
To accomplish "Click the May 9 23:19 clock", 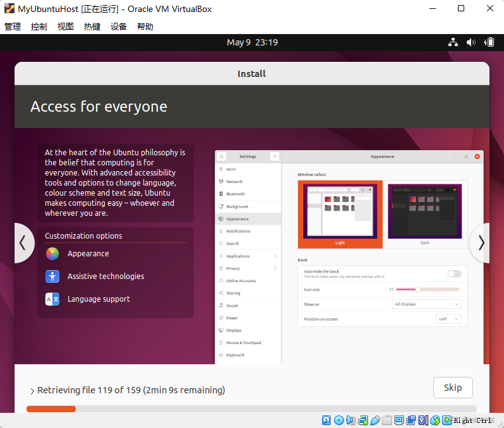I will 253,42.
